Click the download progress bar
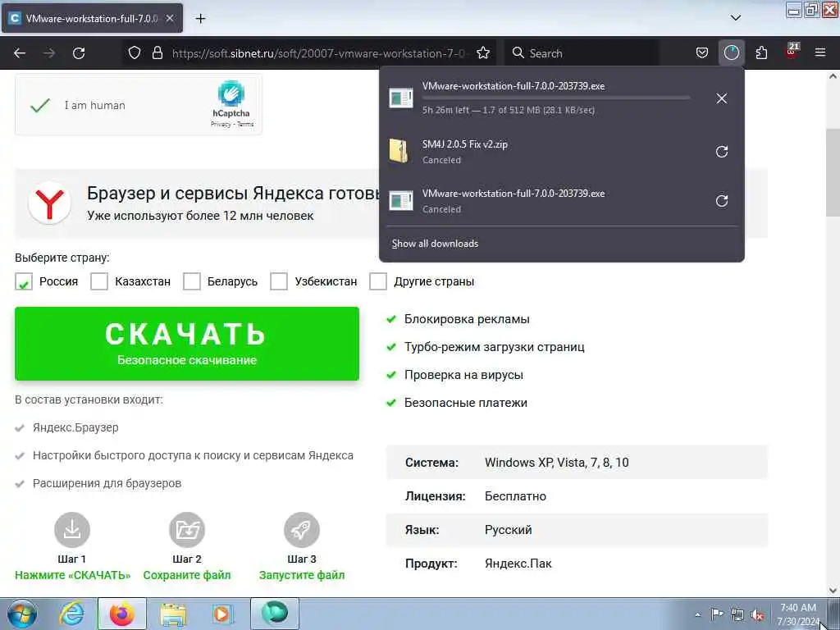 (x=555, y=98)
